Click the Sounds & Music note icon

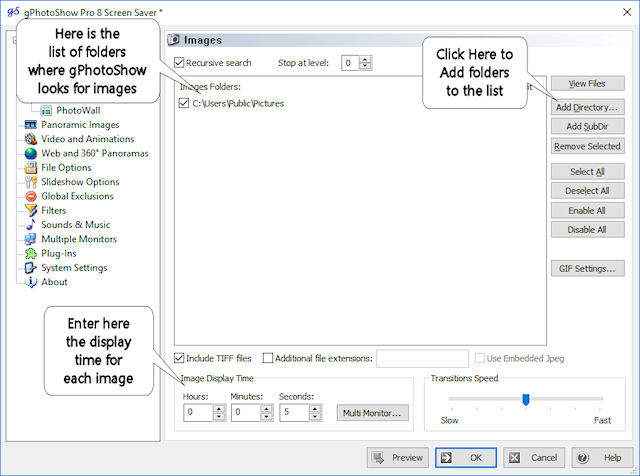[x=31, y=225]
